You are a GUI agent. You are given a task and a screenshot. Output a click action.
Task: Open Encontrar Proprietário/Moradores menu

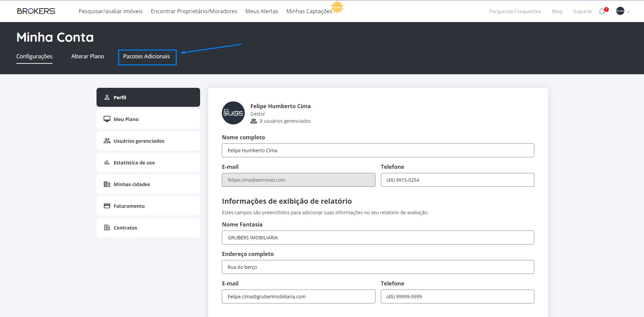pyautogui.click(x=194, y=11)
